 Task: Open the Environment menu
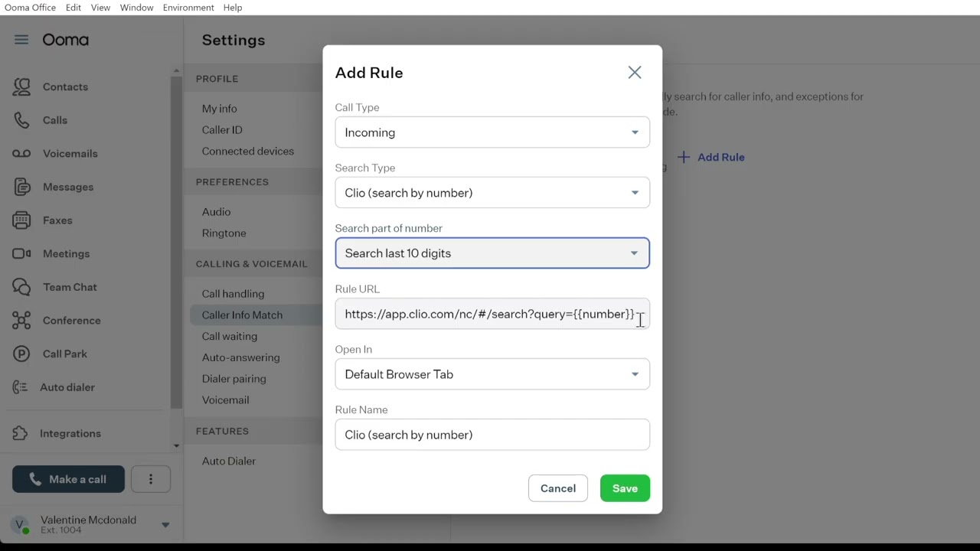point(188,8)
